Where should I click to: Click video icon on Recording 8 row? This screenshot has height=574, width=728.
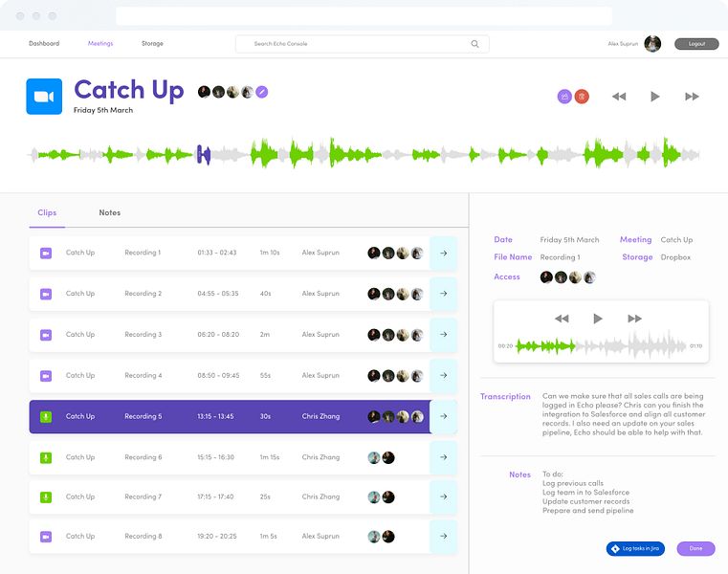(x=46, y=537)
